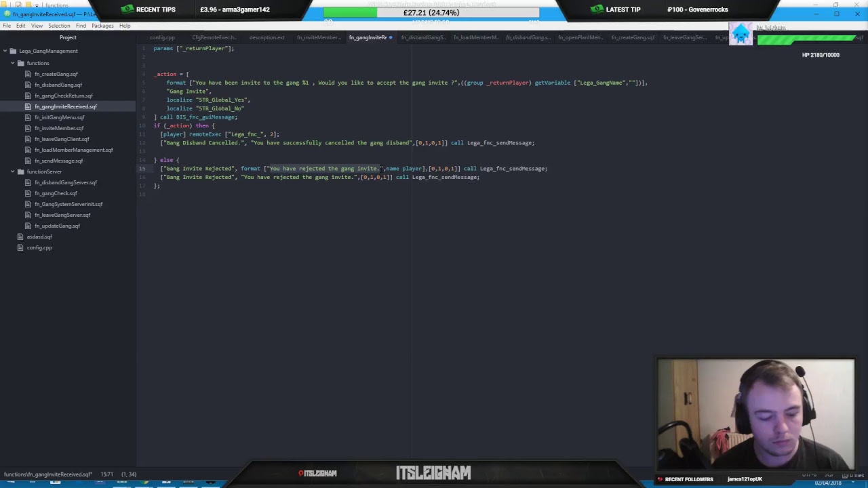Open the Help menu

click(125, 26)
